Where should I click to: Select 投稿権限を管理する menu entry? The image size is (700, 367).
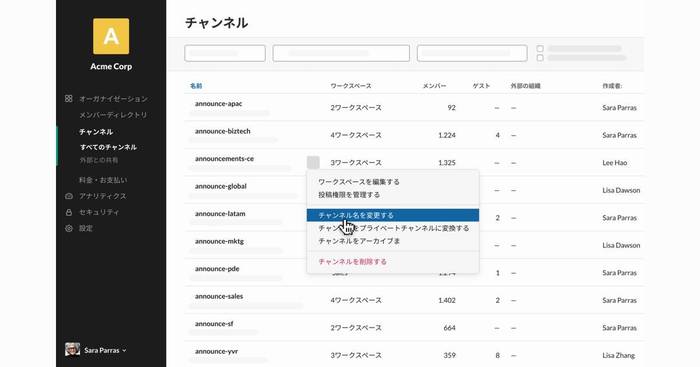pos(349,195)
